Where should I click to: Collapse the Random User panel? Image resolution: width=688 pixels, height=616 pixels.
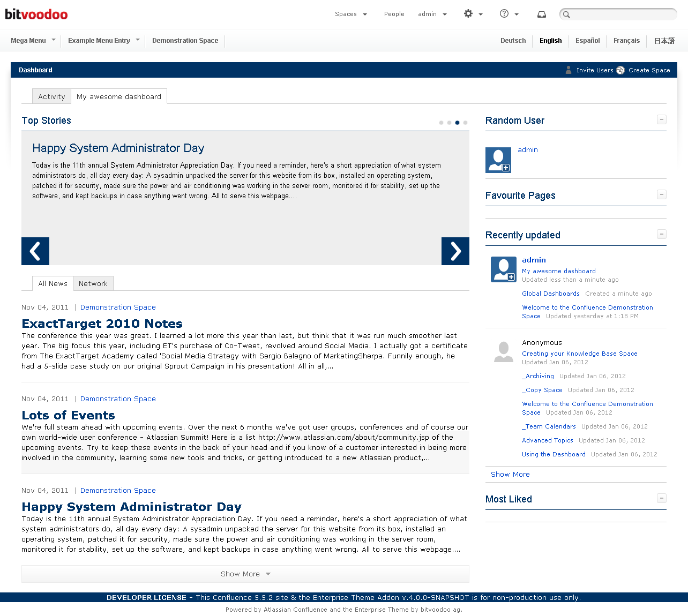(662, 119)
